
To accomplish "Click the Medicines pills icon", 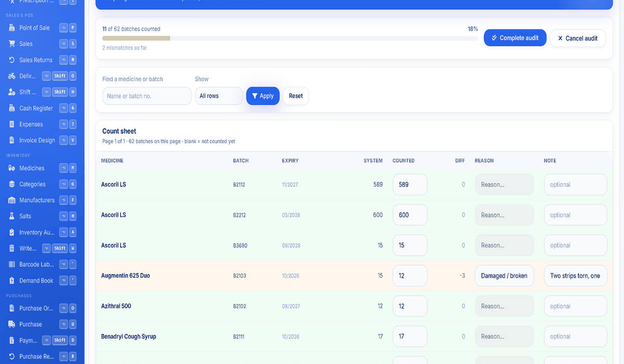I will coord(12,168).
